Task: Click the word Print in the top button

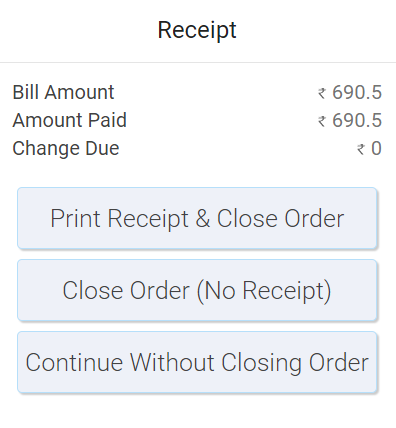Action: click(75, 219)
